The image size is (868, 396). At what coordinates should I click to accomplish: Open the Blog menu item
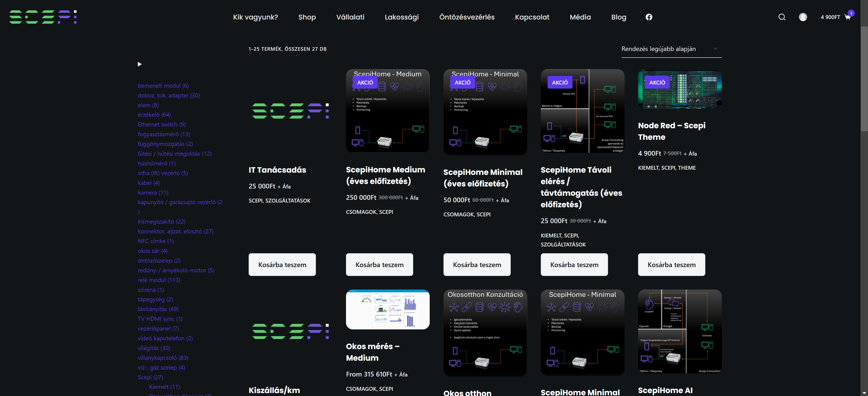[619, 17]
